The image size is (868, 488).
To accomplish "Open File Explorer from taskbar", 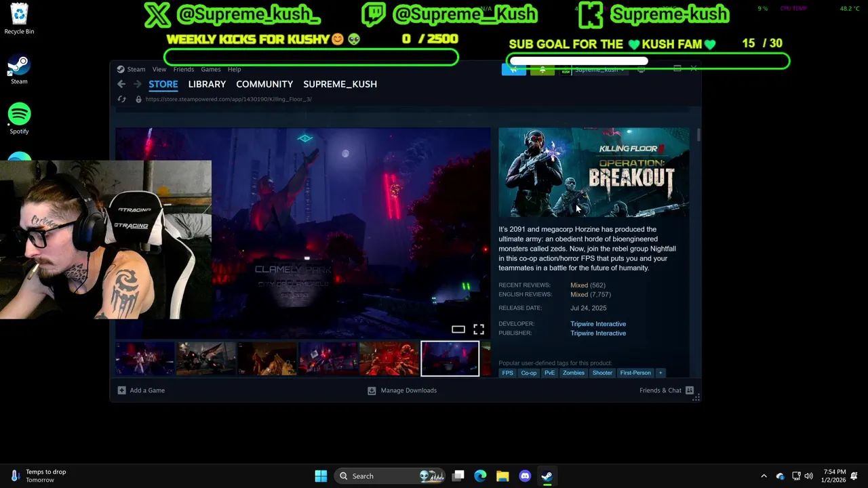I will [x=502, y=476].
